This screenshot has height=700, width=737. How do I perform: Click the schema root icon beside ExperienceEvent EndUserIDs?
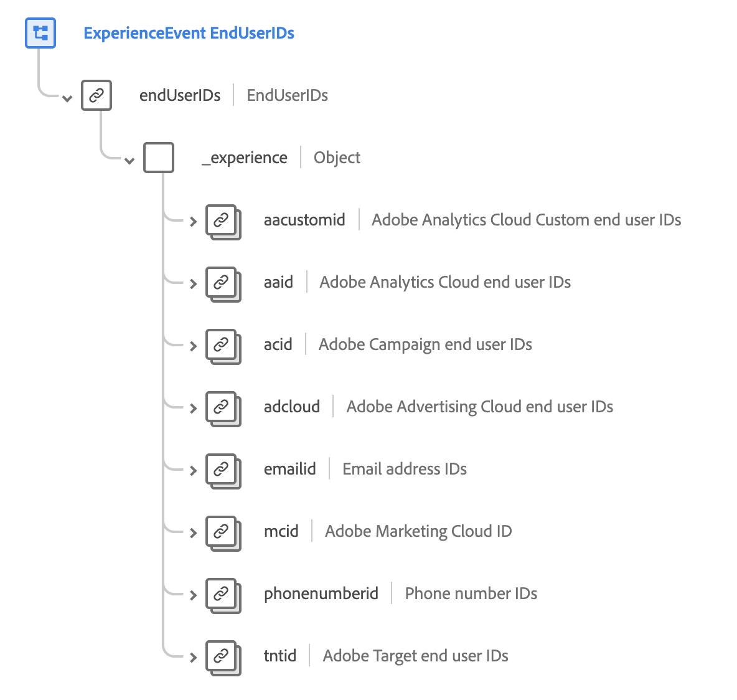pos(40,33)
